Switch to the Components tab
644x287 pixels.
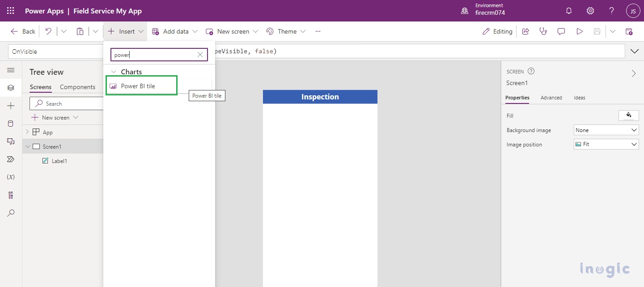(77, 87)
